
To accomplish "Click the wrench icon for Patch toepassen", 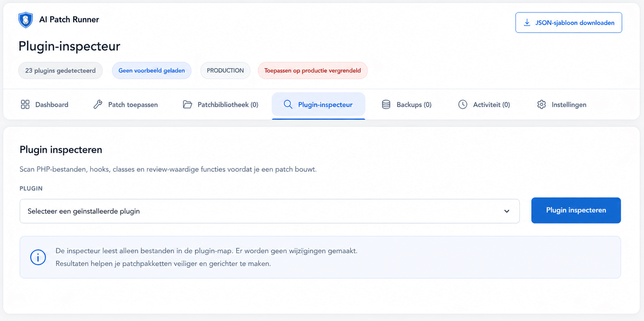I will tap(98, 104).
